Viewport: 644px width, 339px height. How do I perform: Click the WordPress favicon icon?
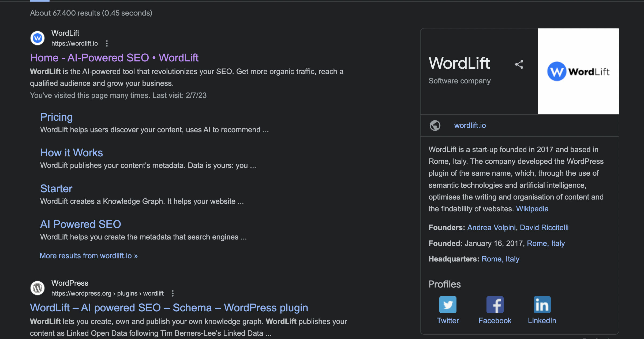tap(38, 288)
